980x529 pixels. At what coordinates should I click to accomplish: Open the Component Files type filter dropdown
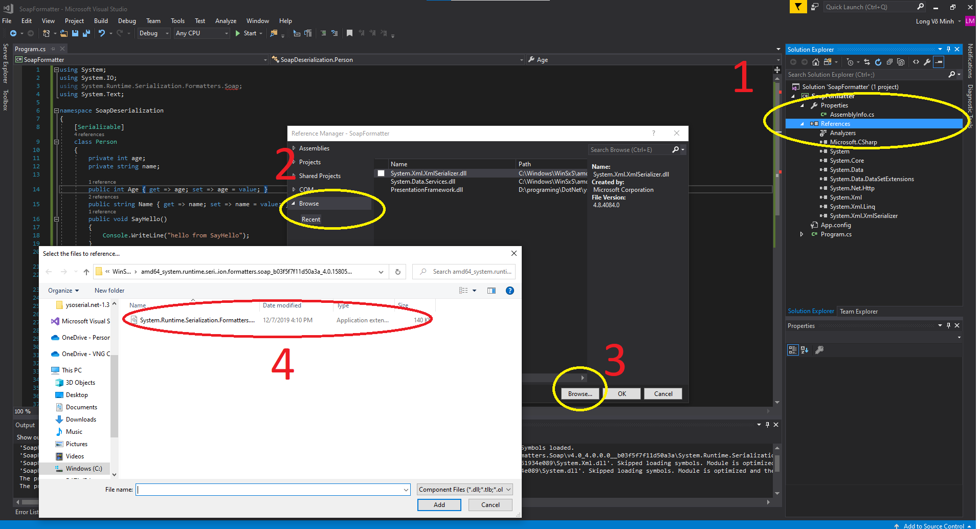(465, 490)
